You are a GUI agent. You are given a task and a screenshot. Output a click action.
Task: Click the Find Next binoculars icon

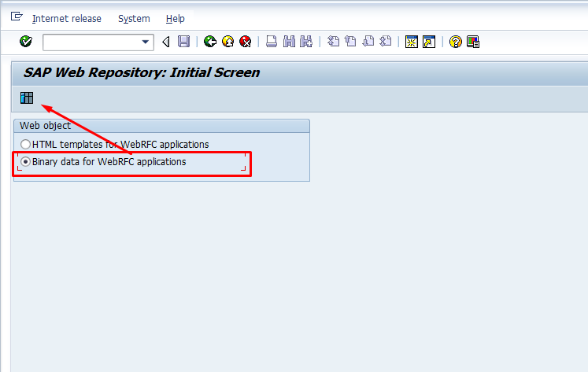(x=306, y=41)
